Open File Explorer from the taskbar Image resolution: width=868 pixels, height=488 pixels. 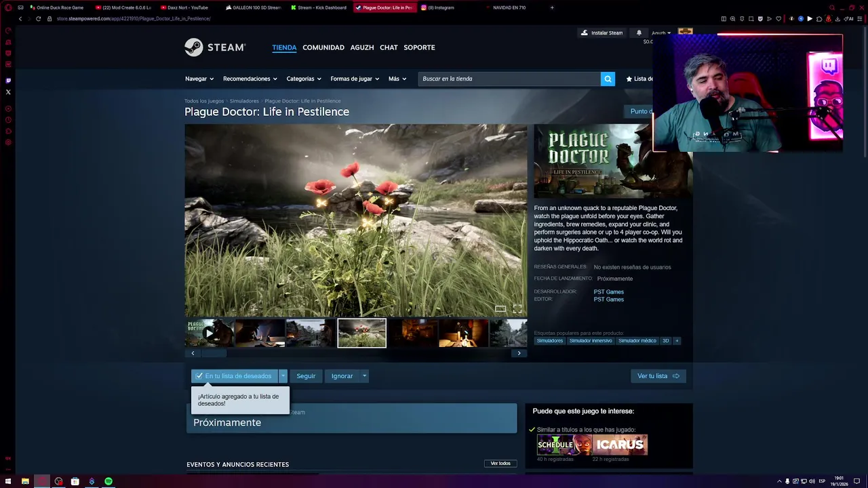(x=25, y=481)
